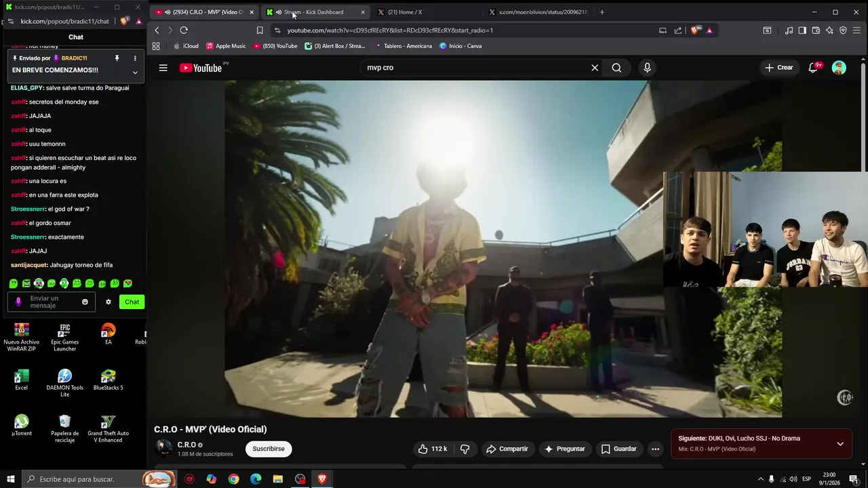
Task: Go back in the browser
Action: (157, 30)
